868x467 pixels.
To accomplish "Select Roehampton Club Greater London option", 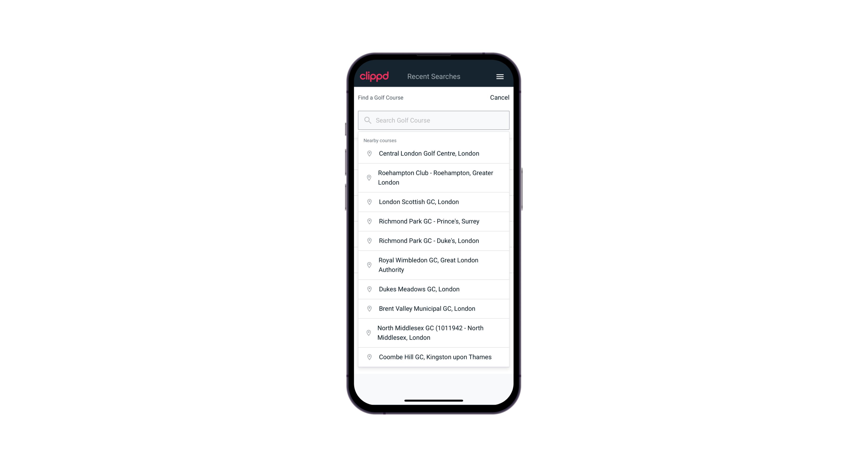I will pyautogui.click(x=434, y=178).
